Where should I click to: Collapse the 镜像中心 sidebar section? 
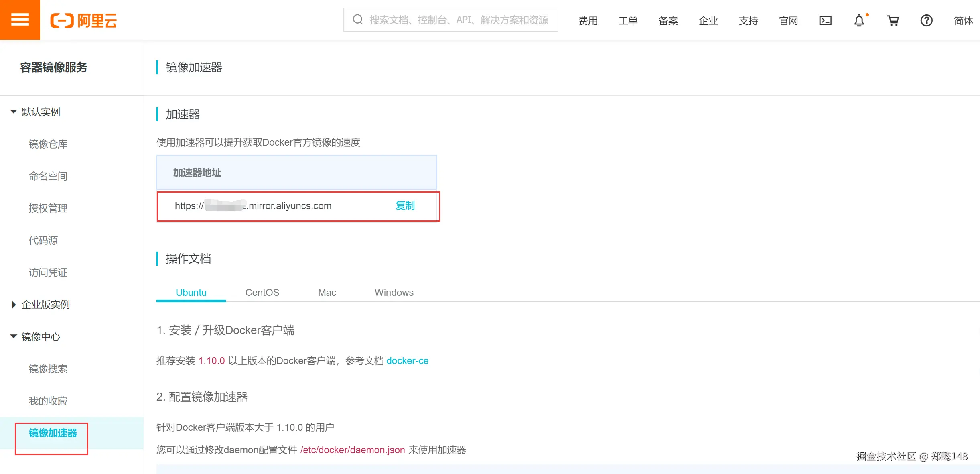(x=35, y=337)
